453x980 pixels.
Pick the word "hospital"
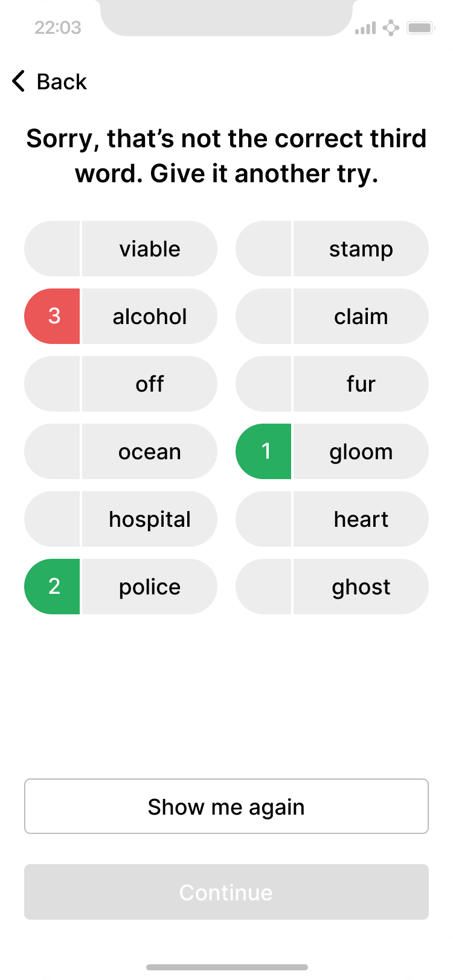(149, 519)
